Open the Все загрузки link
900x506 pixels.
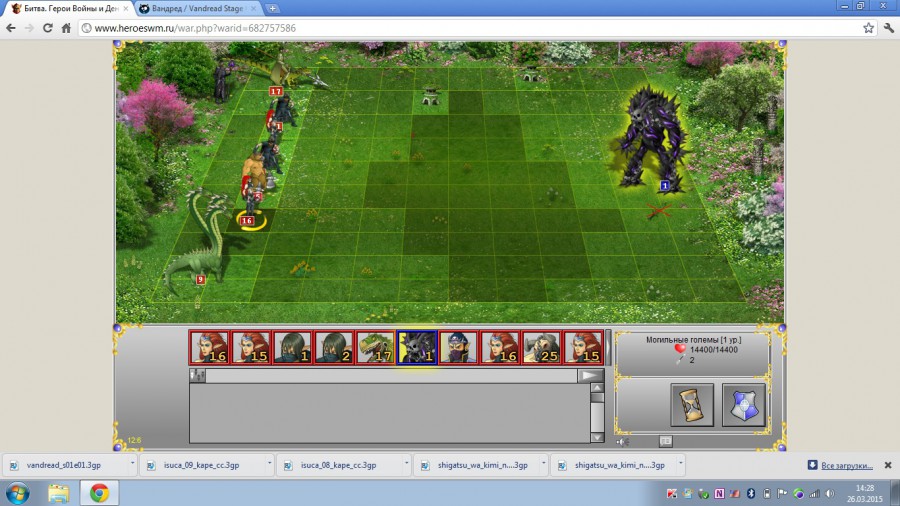pos(847,465)
